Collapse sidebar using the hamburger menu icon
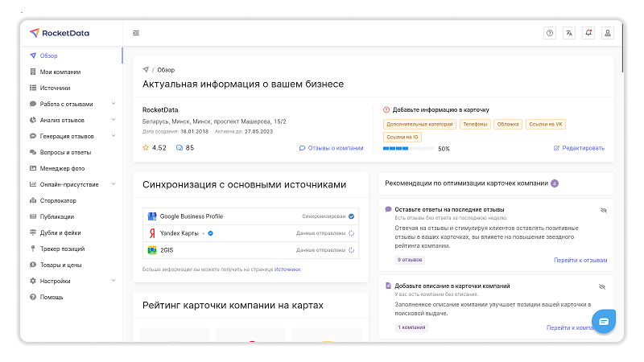Screen dimensions: 644x362 click(136, 33)
